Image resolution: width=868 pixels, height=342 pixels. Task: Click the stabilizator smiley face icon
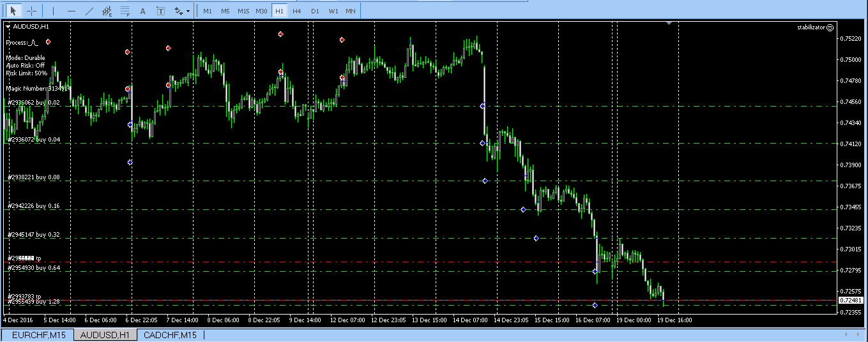[830, 27]
